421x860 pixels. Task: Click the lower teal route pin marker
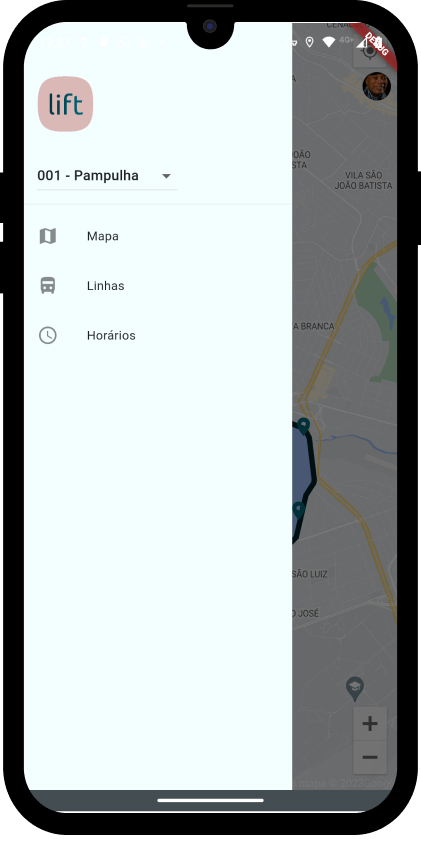click(299, 510)
